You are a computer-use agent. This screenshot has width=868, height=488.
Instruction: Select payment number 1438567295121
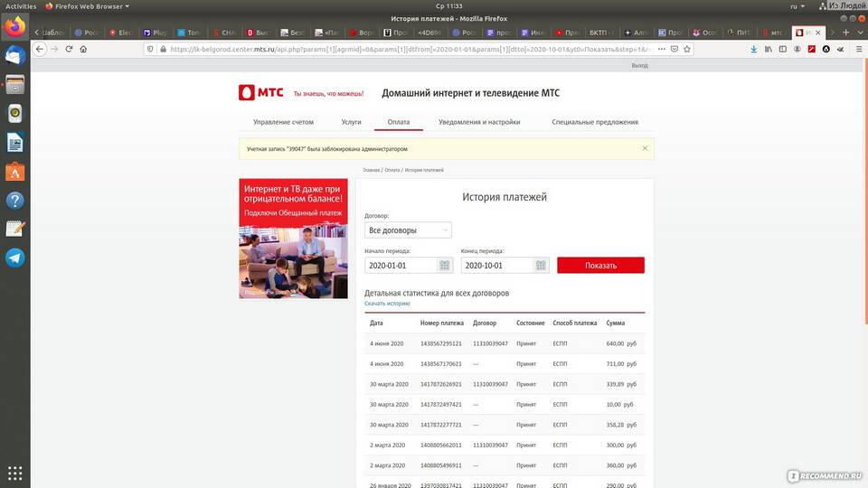click(440, 343)
